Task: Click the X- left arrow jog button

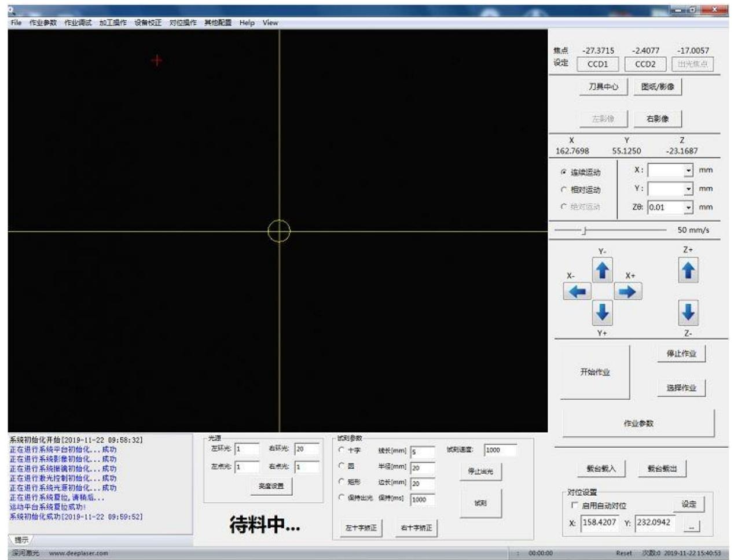Action: [x=577, y=292]
